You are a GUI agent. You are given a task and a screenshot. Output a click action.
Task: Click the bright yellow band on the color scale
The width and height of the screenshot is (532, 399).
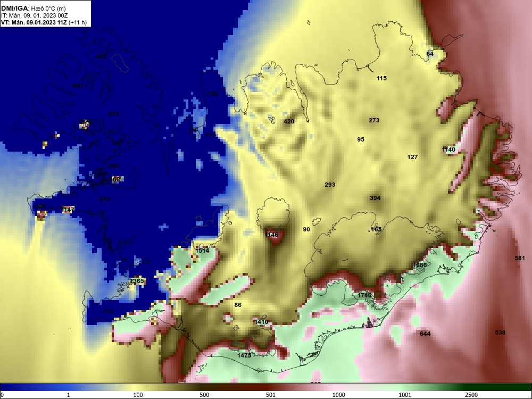pos(136,387)
